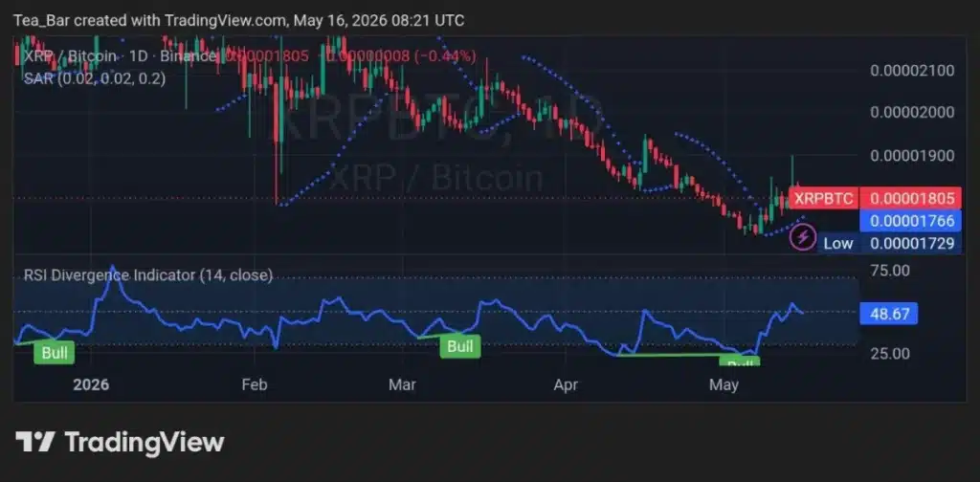Click the May date on time axis
This screenshot has width=980, height=482.
724,384
